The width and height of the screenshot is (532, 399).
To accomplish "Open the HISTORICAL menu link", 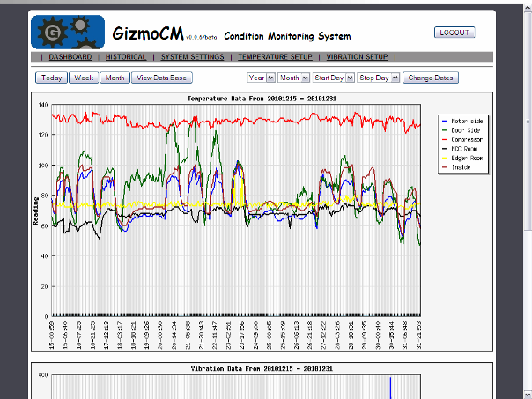I will pyautogui.click(x=126, y=57).
